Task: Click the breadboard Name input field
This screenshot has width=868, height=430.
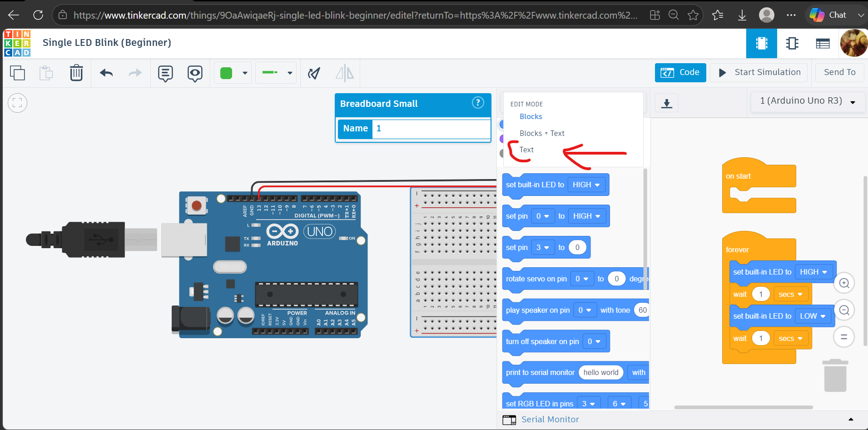Action: pyautogui.click(x=431, y=129)
